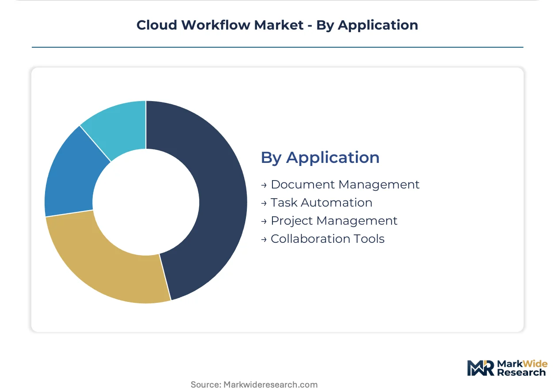This screenshot has width=555, height=392.
Task: Click the white center of donut chart
Action: (x=146, y=202)
